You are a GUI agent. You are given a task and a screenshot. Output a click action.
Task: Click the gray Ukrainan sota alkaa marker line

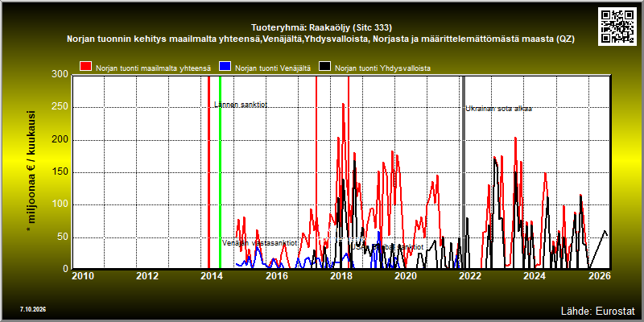click(x=464, y=172)
